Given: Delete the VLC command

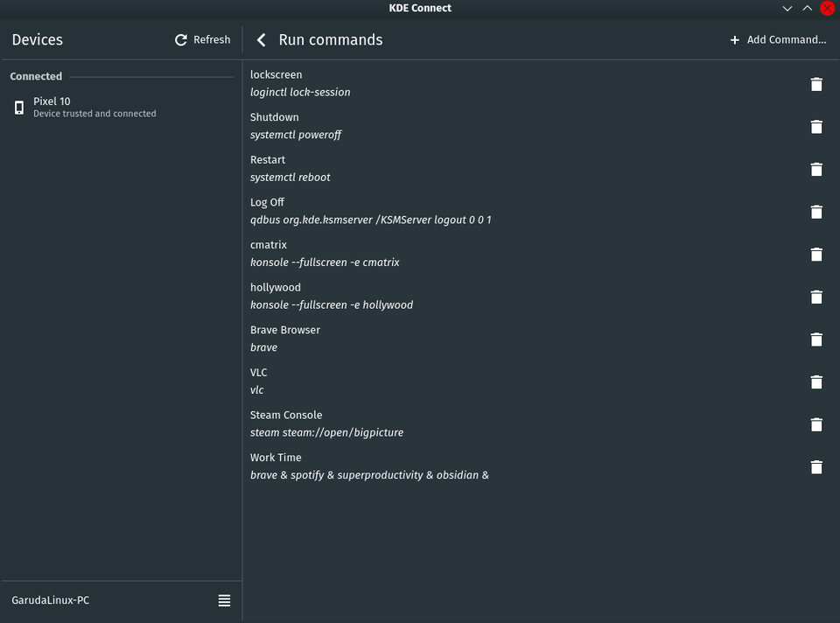Looking at the screenshot, I should (816, 381).
